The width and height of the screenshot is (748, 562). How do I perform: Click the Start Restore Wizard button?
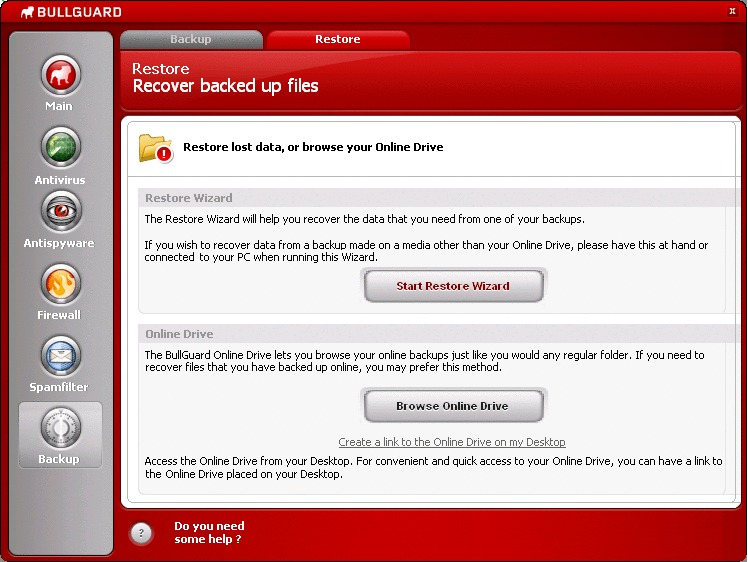pyautogui.click(x=453, y=286)
